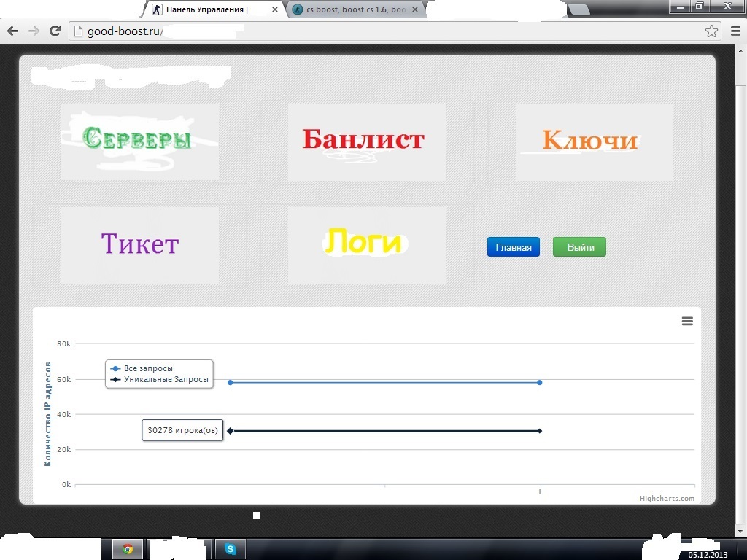Open the Ключи section tile

(x=594, y=142)
